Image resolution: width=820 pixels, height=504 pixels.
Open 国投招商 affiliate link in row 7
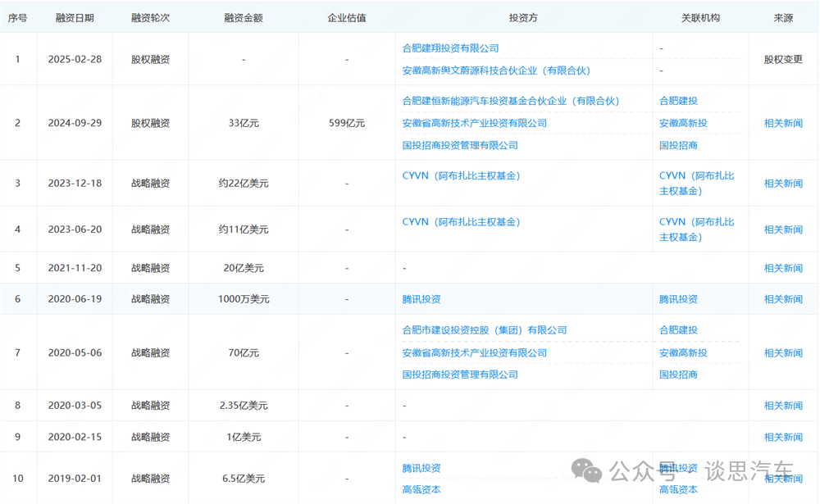(x=678, y=375)
